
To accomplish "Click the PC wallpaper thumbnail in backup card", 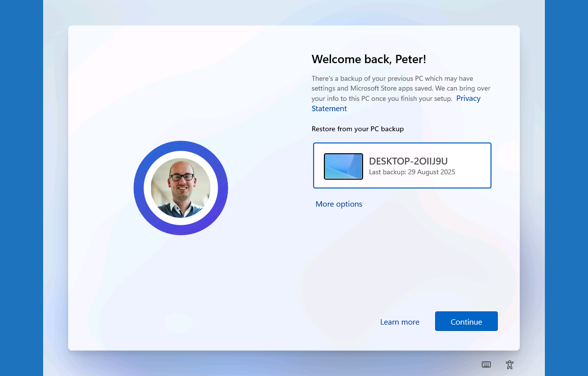I will pos(343,166).
